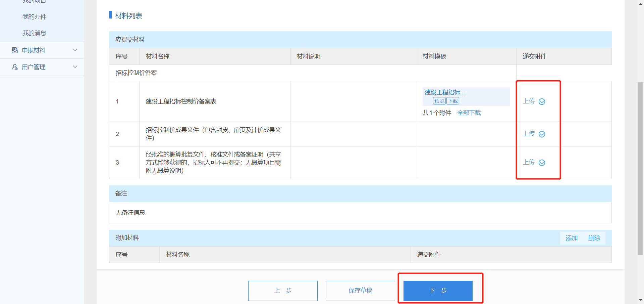Click the circled check icon in row 2

tap(542, 134)
